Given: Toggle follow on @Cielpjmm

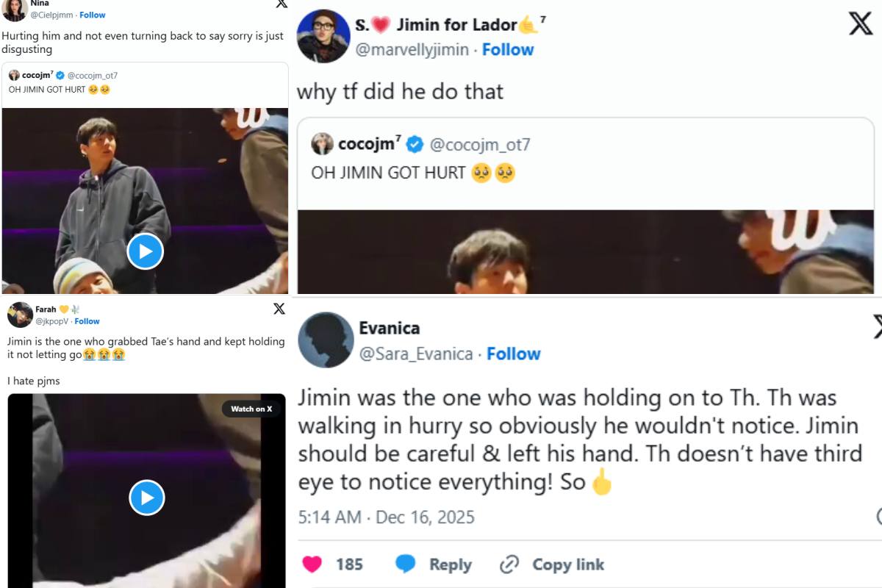Looking at the screenshot, I should click(x=93, y=14).
